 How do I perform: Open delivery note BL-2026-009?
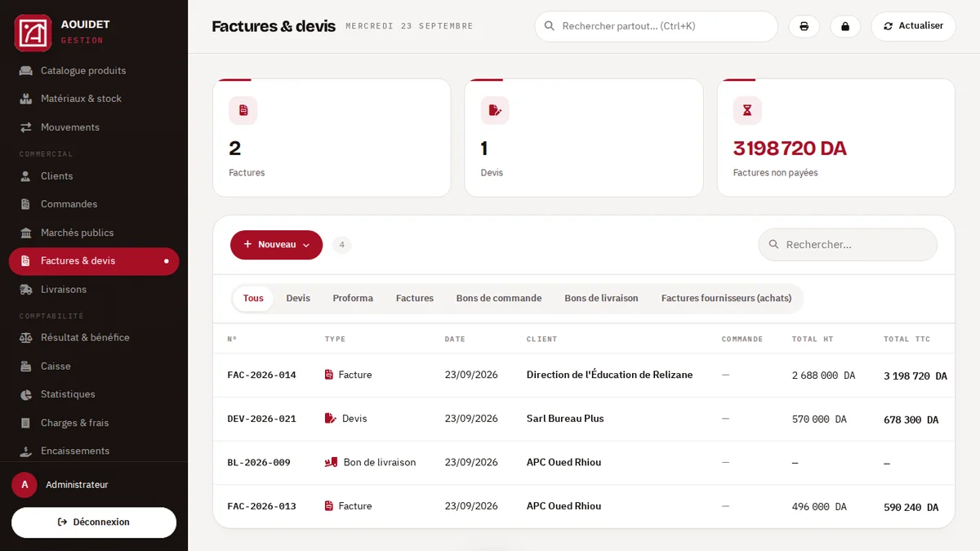(259, 463)
